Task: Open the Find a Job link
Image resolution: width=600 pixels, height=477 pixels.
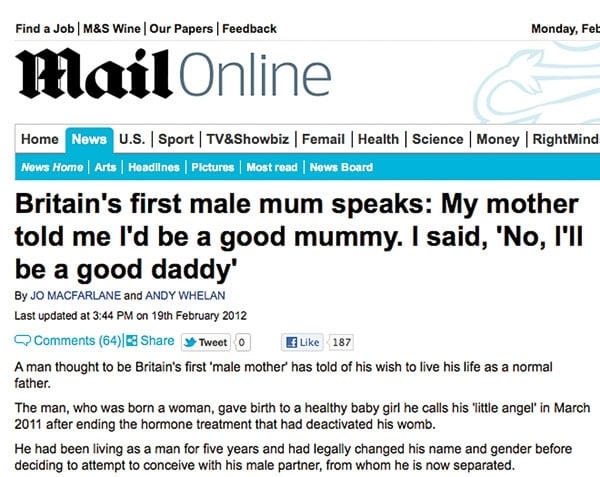Action: click(45, 28)
